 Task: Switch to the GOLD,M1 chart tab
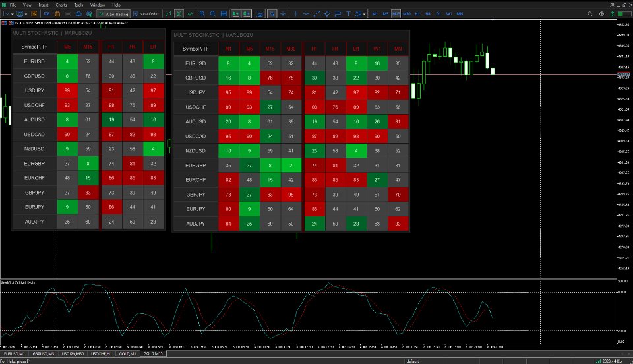point(127,353)
